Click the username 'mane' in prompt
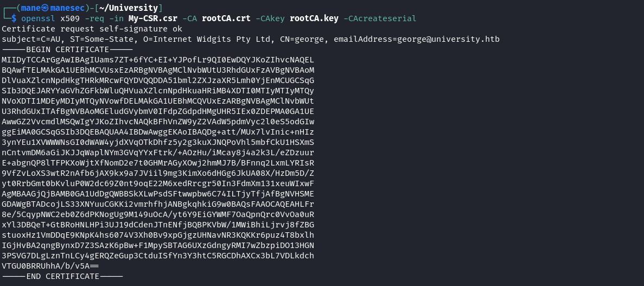The image size is (644, 286). click(x=31, y=8)
